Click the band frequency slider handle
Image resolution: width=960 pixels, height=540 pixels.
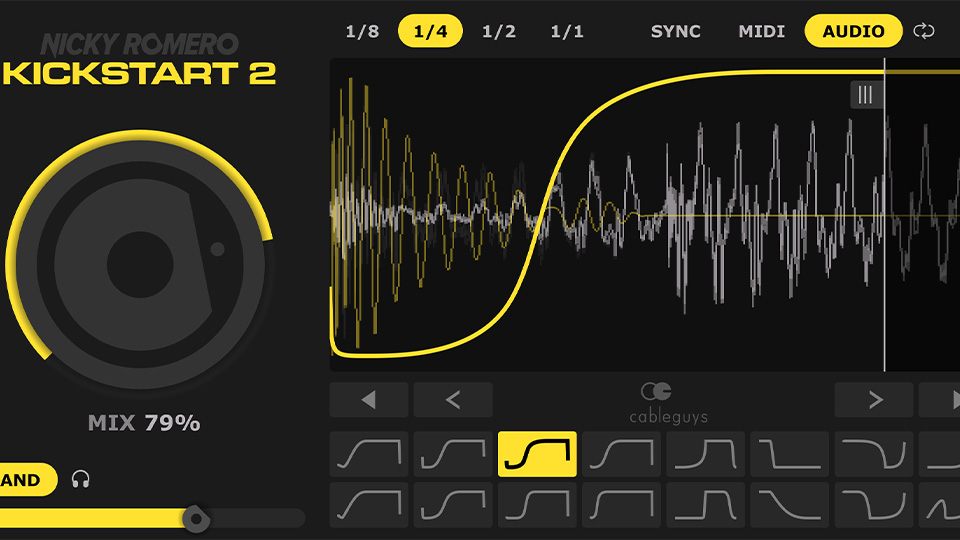(x=197, y=518)
